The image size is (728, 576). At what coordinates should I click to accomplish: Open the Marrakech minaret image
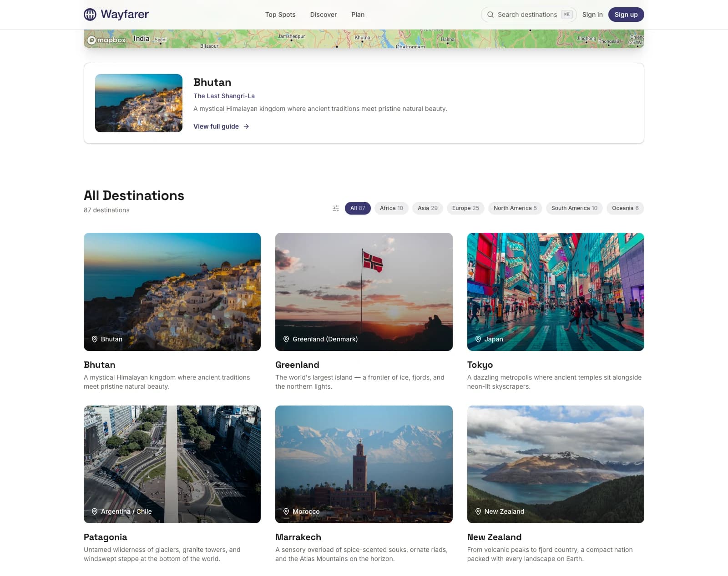[364, 464]
